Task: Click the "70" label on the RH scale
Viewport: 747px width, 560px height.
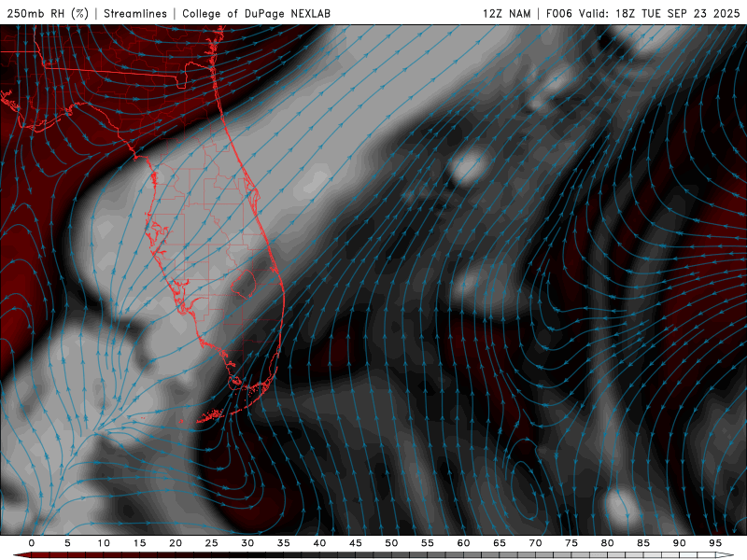Action: pyautogui.click(x=535, y=543)
